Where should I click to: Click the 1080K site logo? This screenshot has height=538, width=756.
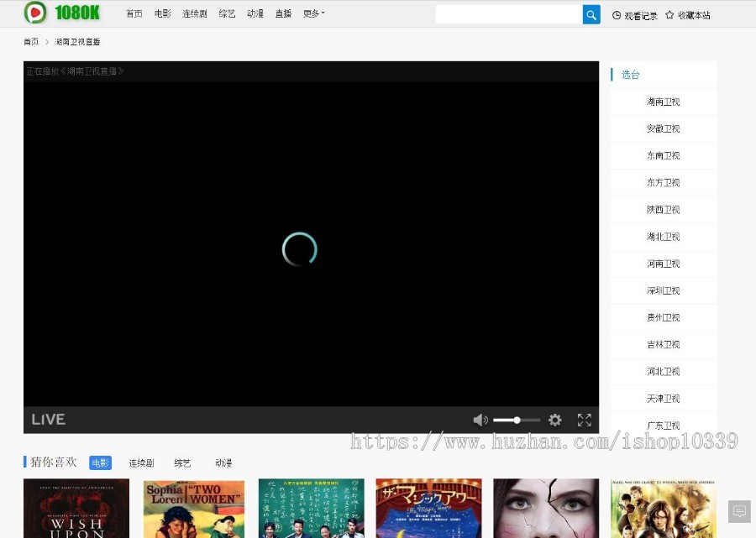click(61, 13)
